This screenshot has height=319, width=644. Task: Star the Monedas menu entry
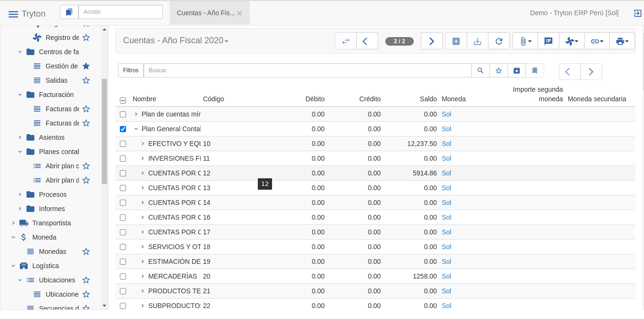pos(86,251)
